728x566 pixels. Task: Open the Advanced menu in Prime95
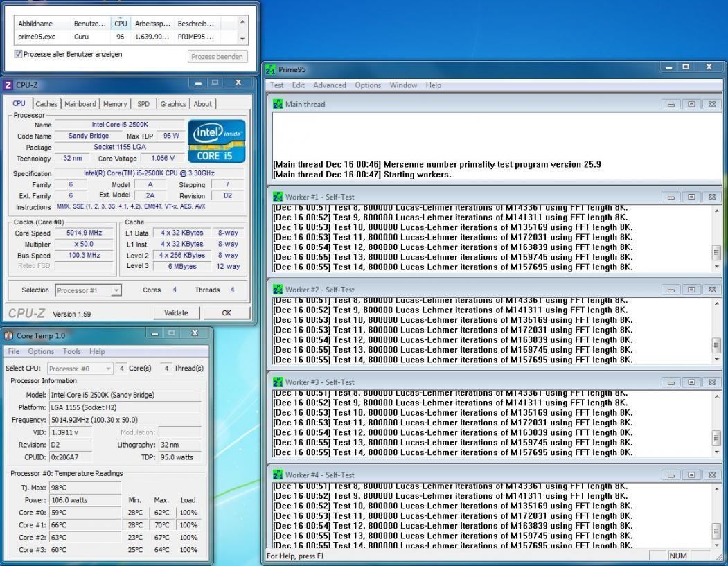330,85
